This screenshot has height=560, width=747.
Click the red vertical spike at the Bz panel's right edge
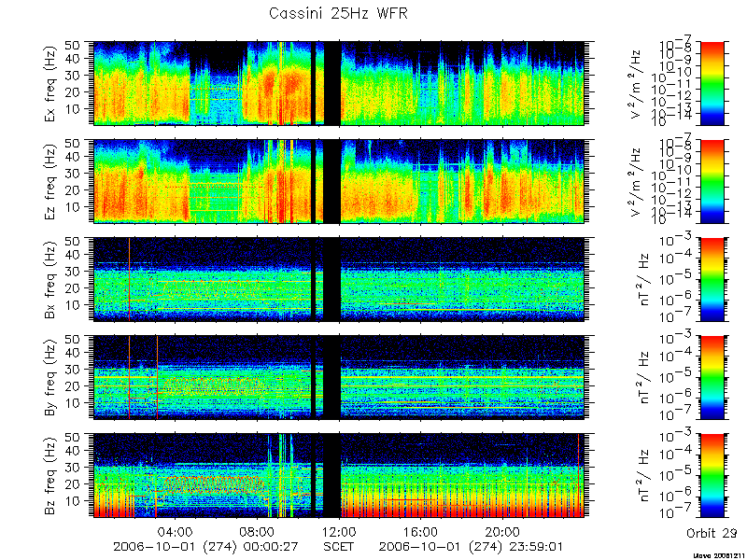pyautogui.click(x=579, y=475)
